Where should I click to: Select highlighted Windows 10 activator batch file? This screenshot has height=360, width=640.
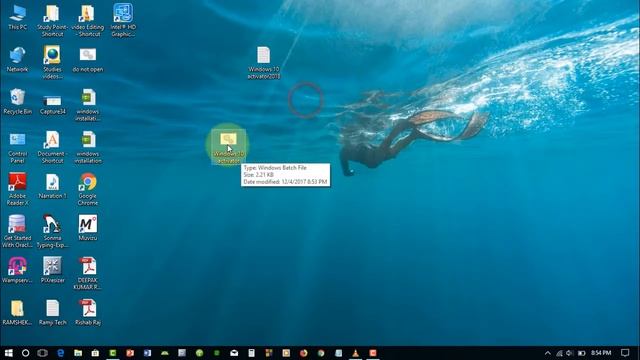(229, 147)
